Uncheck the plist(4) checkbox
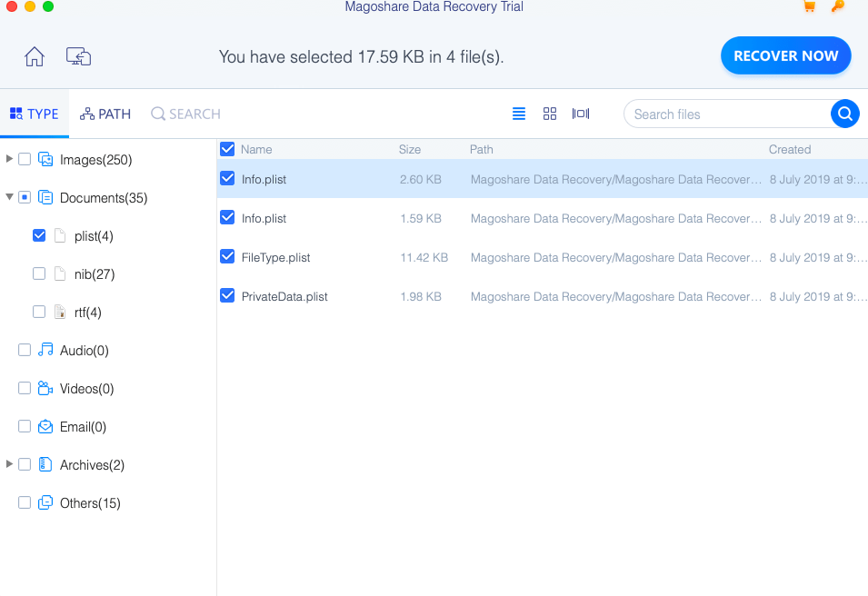 39,235
